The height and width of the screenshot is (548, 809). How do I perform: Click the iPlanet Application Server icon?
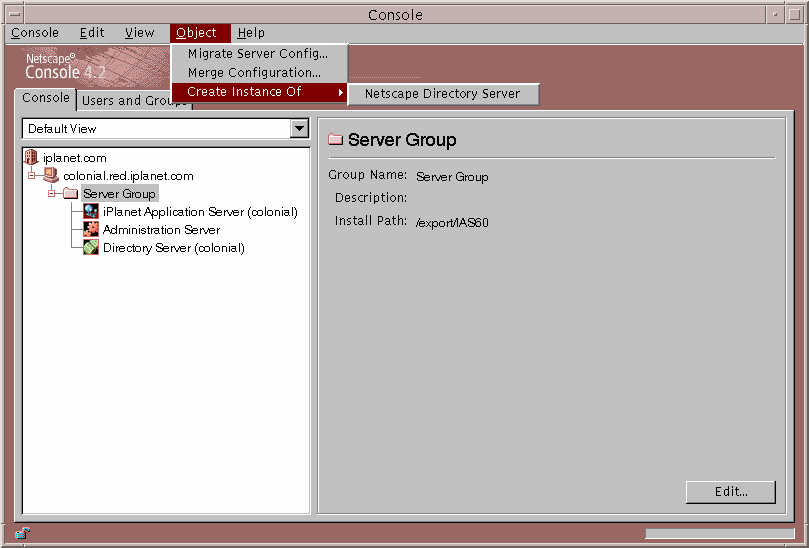[x=91, y=212]
